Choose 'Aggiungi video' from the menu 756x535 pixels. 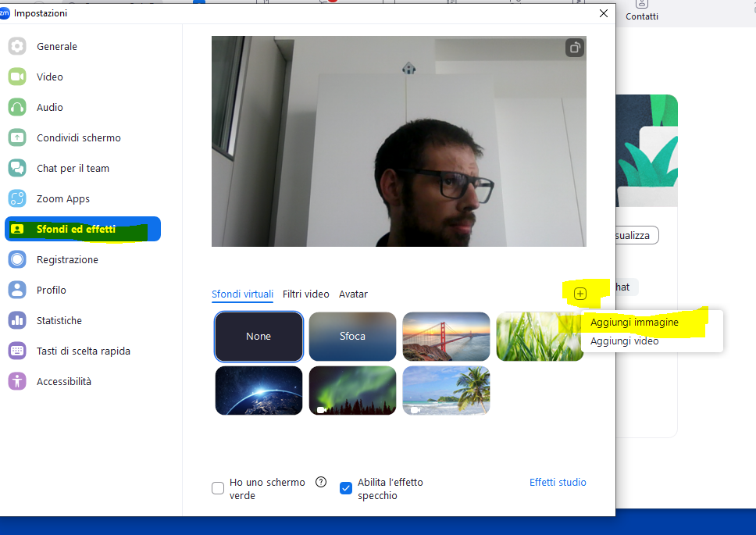click(x=624, y=341)
